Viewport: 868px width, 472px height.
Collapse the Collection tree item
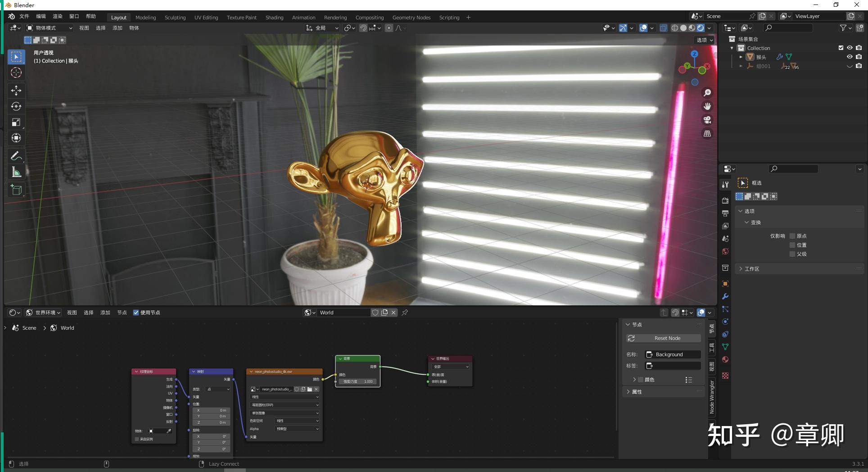pos(732,48)
